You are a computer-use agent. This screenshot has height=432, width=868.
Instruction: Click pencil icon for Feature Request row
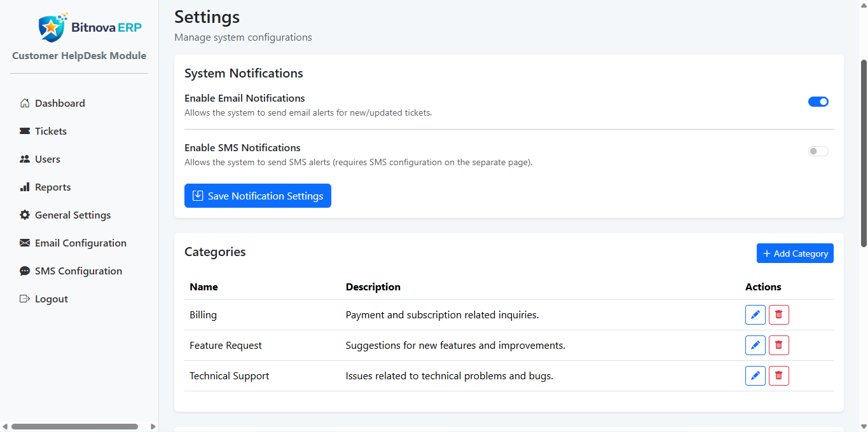[755, 346]
